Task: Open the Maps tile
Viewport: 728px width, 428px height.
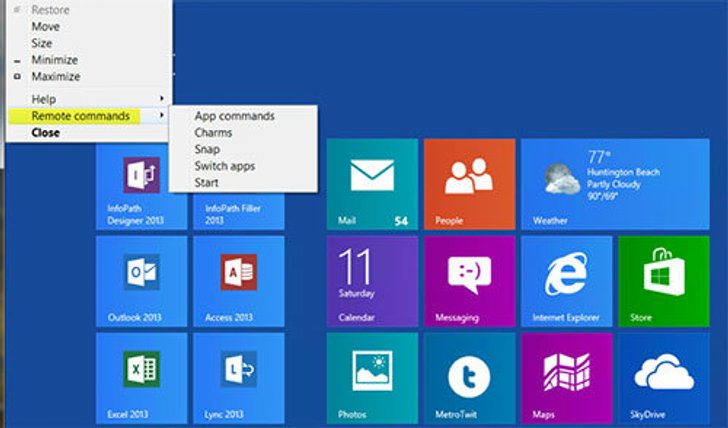Action: (x=566, y=378)
